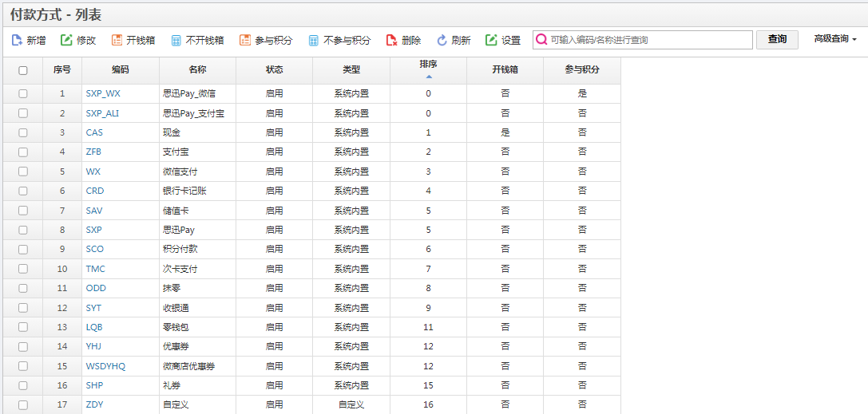Select the 微商店优惠券 name cell
Viewport: 868px width, 414px height.
[197, 366]
